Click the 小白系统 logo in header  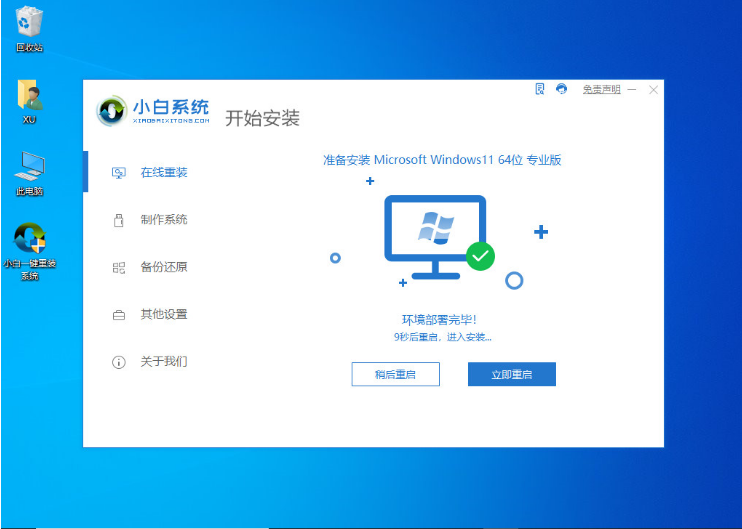tap(152, 111)
